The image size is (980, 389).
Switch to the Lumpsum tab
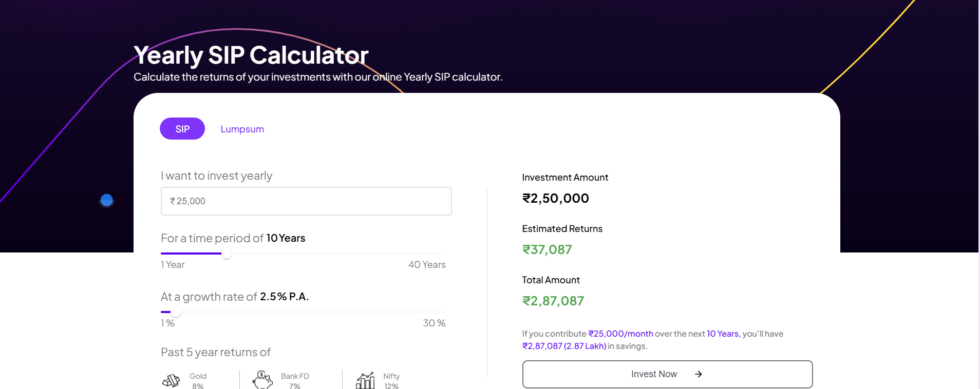click(242, 129)
